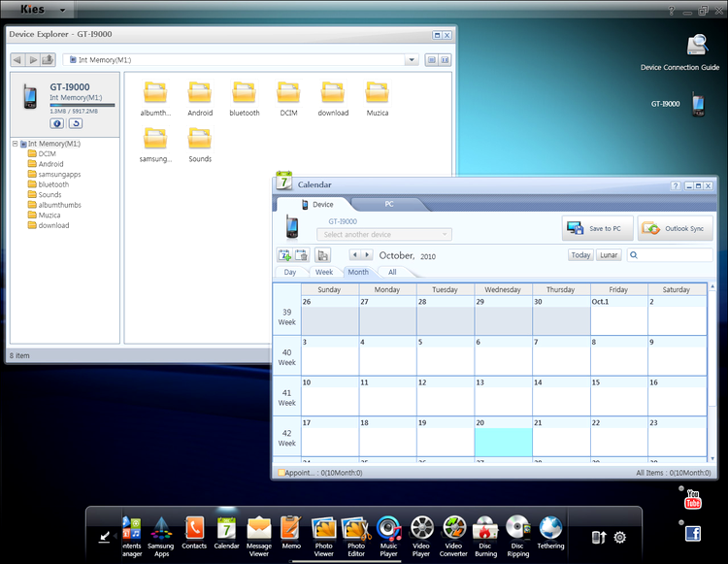Select All view tab
Viewport: 728px width, 564px height.
pos(392,272)
